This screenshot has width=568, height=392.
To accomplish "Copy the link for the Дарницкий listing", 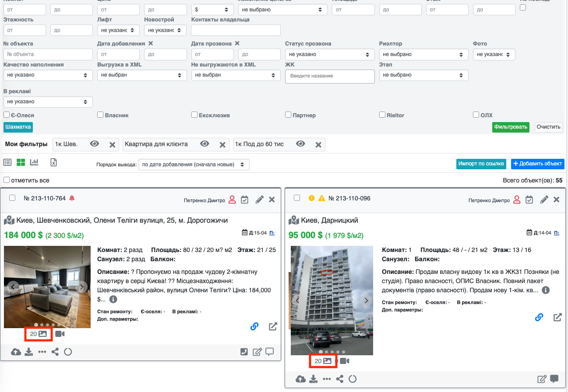I will click(539, 317).
